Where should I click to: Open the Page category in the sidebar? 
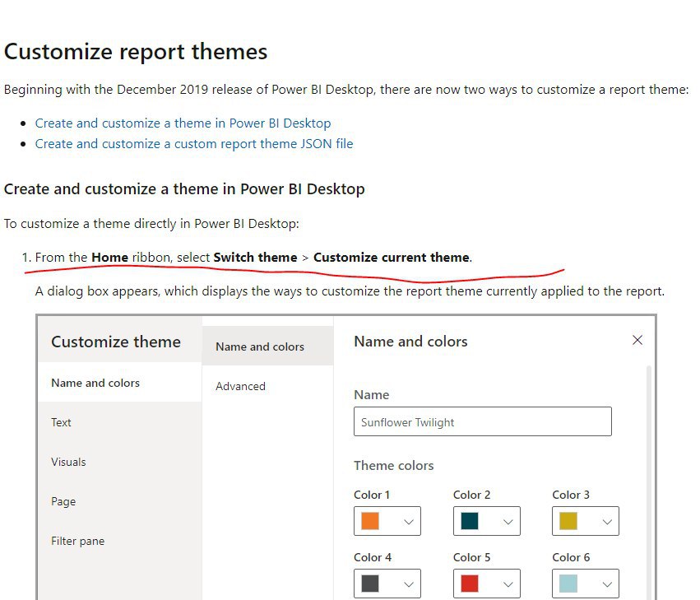click(x=119, y=501)
